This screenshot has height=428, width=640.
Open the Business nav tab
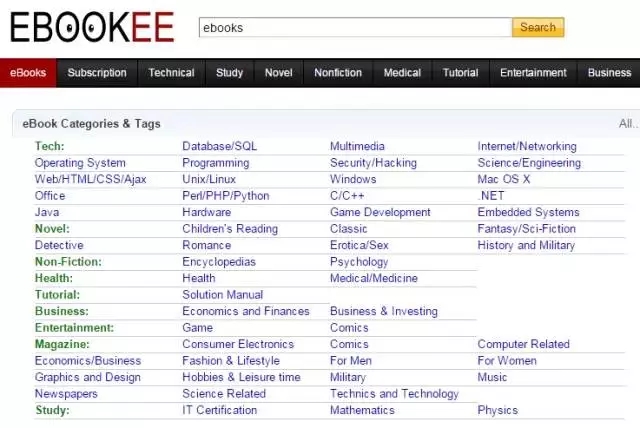coord(609,73)
